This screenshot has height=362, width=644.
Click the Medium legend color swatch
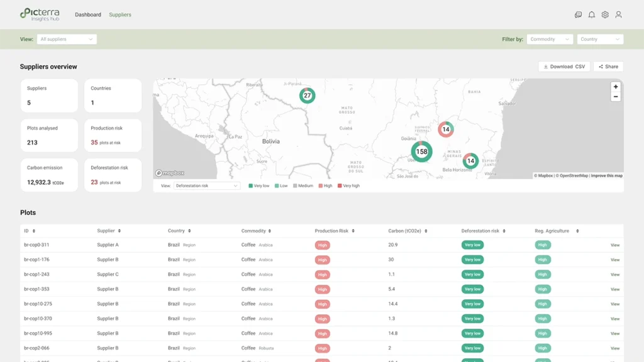(295, 186)
